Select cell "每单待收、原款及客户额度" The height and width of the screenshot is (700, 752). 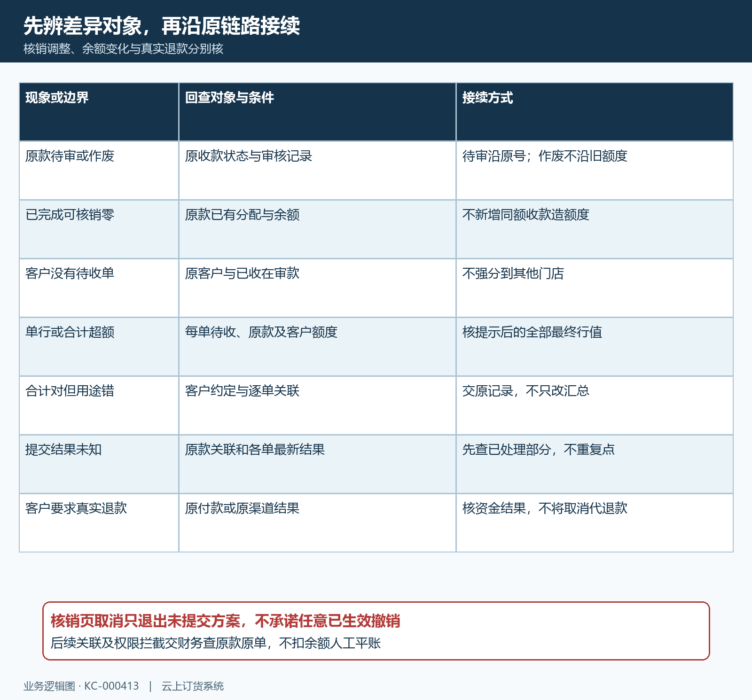pyautogui.click(x=317, y=347)
